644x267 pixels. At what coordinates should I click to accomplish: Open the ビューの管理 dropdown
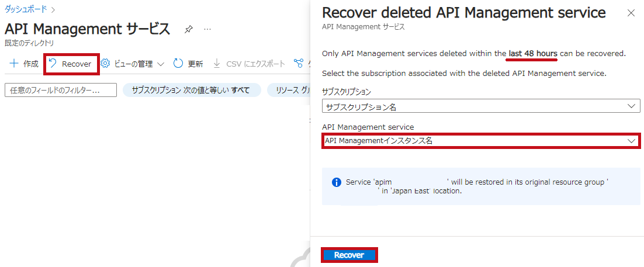pos(132,64)
